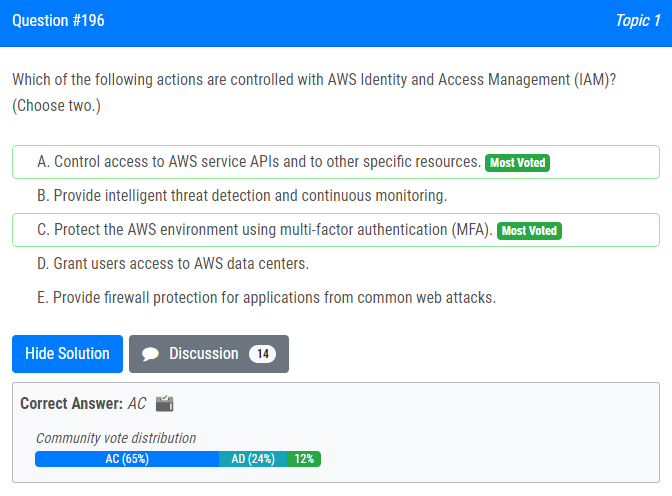Screen dimensions: 672x496
Task: Click the AD (24%) vote bar segment
Action: tap(253, 459)
